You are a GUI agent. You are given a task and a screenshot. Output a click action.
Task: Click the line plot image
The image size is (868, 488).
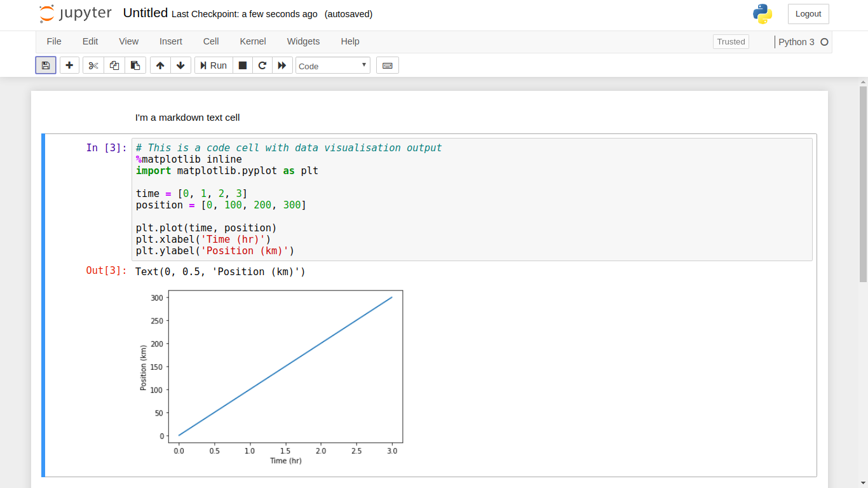point(271,377)
